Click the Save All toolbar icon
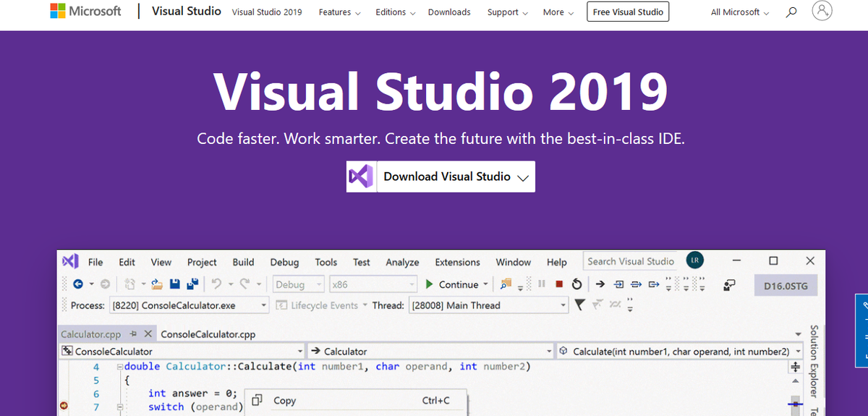This screenshot has width=868, height=416. (x=192, y=284)
